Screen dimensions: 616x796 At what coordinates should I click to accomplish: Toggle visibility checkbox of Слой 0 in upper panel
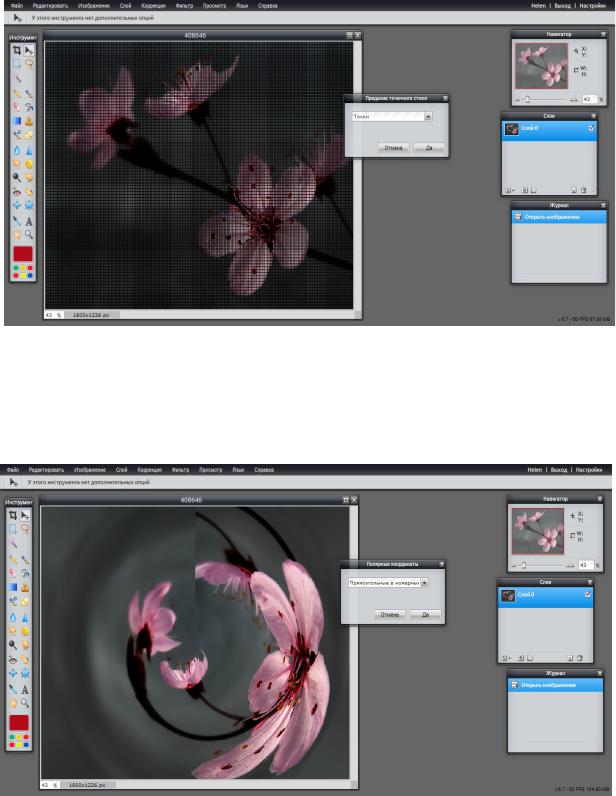[x=591, y=128]
